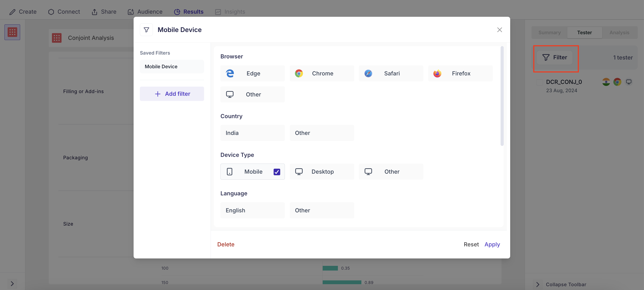
Task: Open the Share tab
Action: [104, 12]
